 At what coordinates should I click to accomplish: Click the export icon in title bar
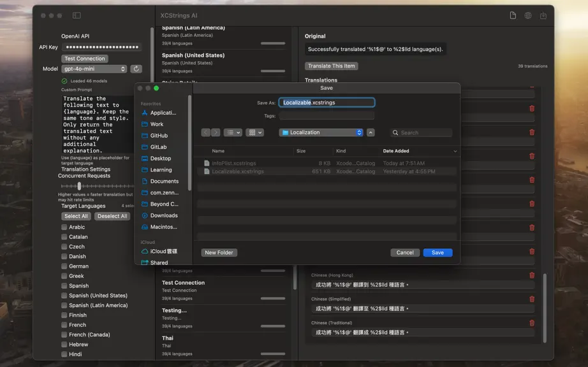pos(543,15)
